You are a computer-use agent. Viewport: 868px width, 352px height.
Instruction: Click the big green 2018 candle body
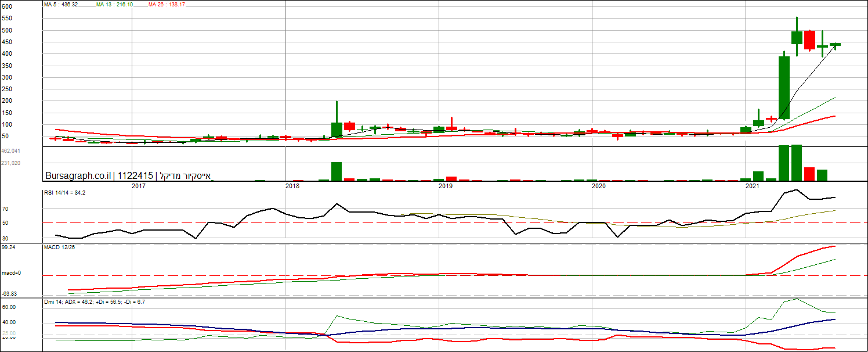[337, 130]
